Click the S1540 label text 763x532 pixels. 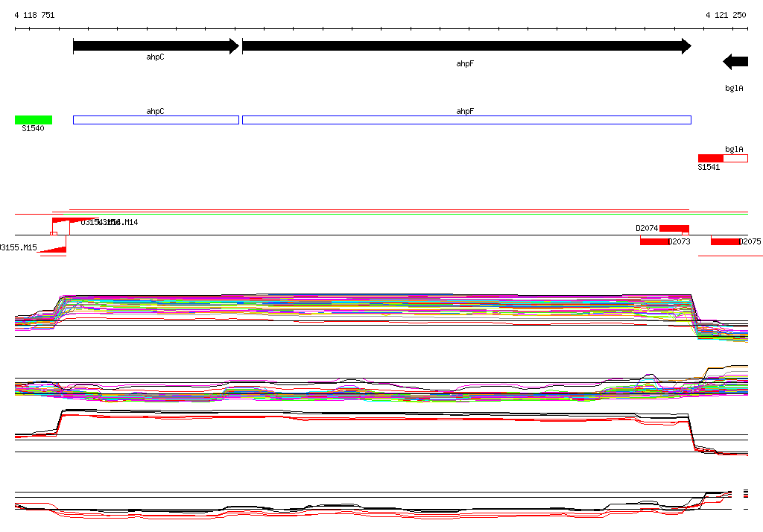33,128
